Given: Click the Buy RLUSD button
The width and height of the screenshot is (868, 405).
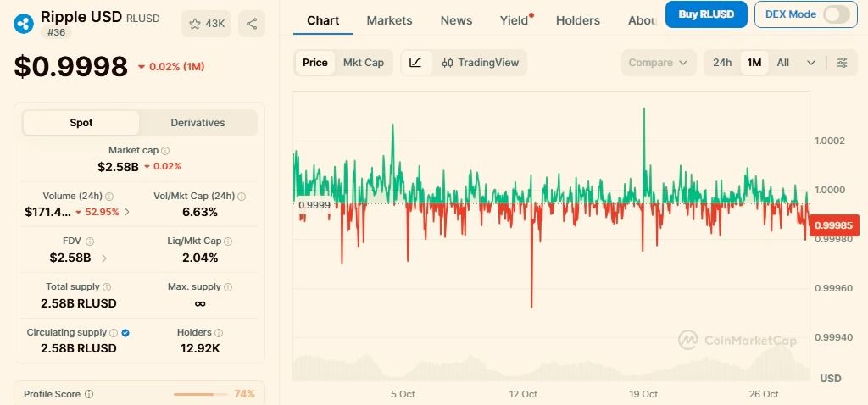Looking at the screenshot, I should 706,14.
